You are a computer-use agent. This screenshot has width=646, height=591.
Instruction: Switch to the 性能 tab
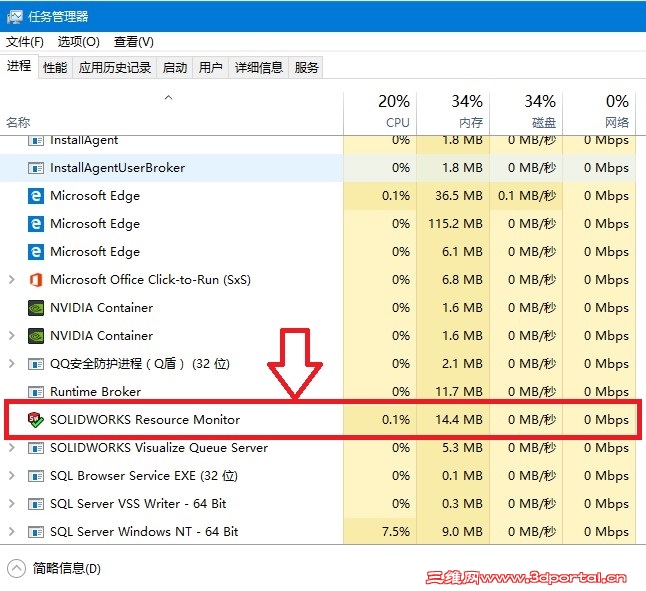click(55, 67)
